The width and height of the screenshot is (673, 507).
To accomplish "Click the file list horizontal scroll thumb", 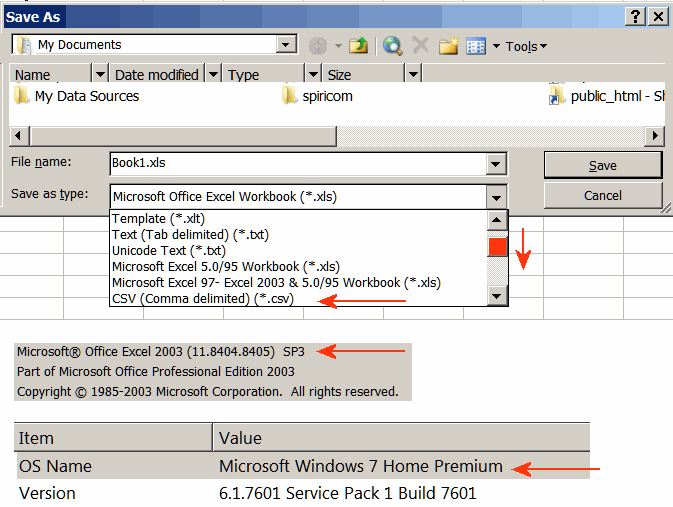I will point(183,136).
